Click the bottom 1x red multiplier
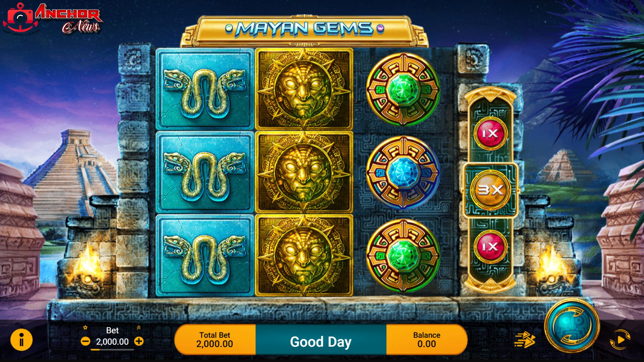644x362 pixels. tap(490, 247)
